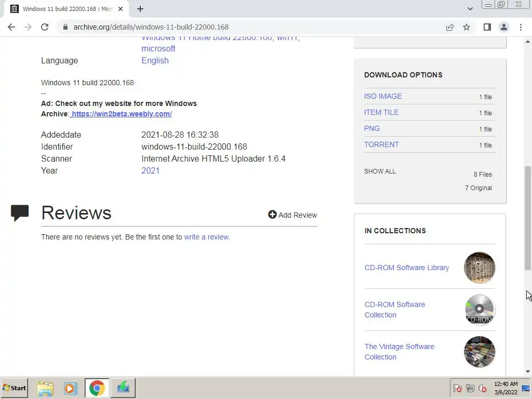Click the address bar URL
This screenshot has width=532, height=399.
[151, 27]
